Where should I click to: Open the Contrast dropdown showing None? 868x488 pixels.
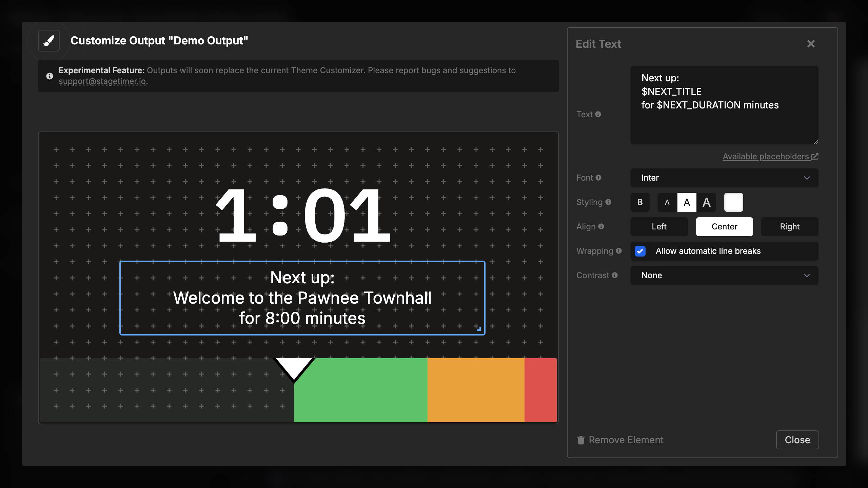[x=724, y=275]
